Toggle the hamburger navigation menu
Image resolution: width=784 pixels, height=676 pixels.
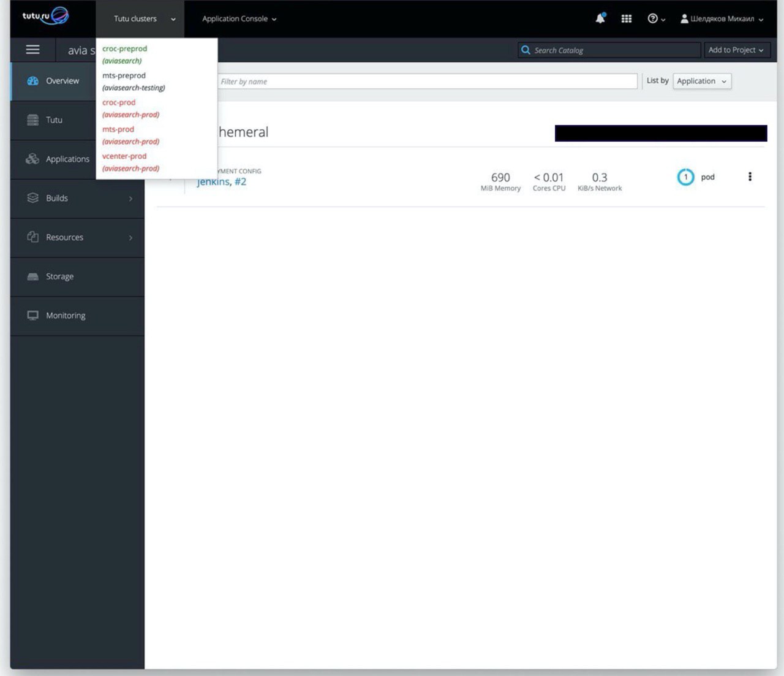point(32,50)
